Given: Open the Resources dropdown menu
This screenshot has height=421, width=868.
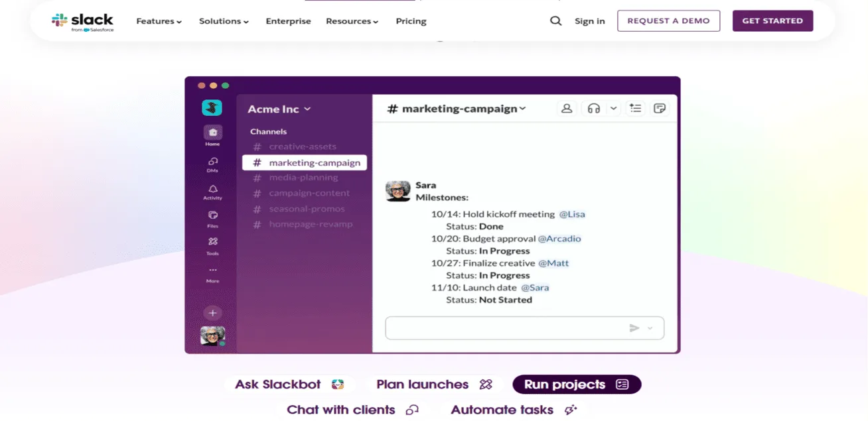Looking at the screenshot, I should [352, 21].
